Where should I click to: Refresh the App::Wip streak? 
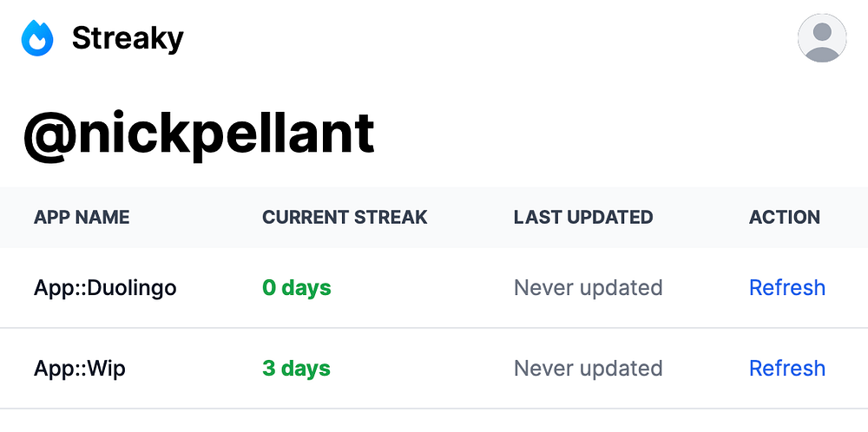pos(786,368)
